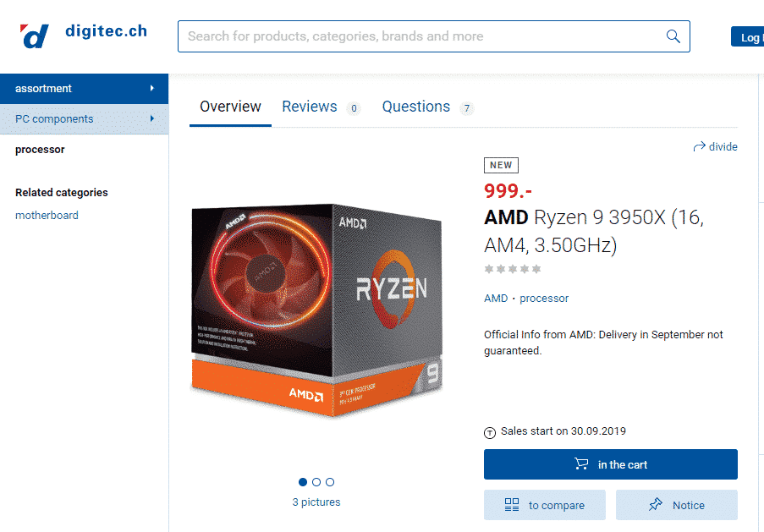Click the digitec logo icon
The width and height of the screenshot is (764, 532).
[x=34, y=36]
